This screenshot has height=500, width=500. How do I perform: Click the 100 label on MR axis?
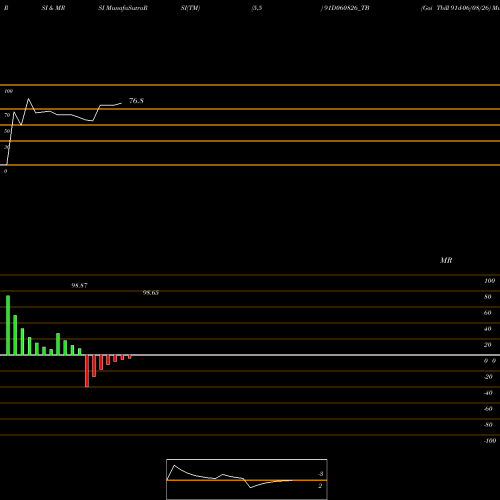[x=489, y=281]
